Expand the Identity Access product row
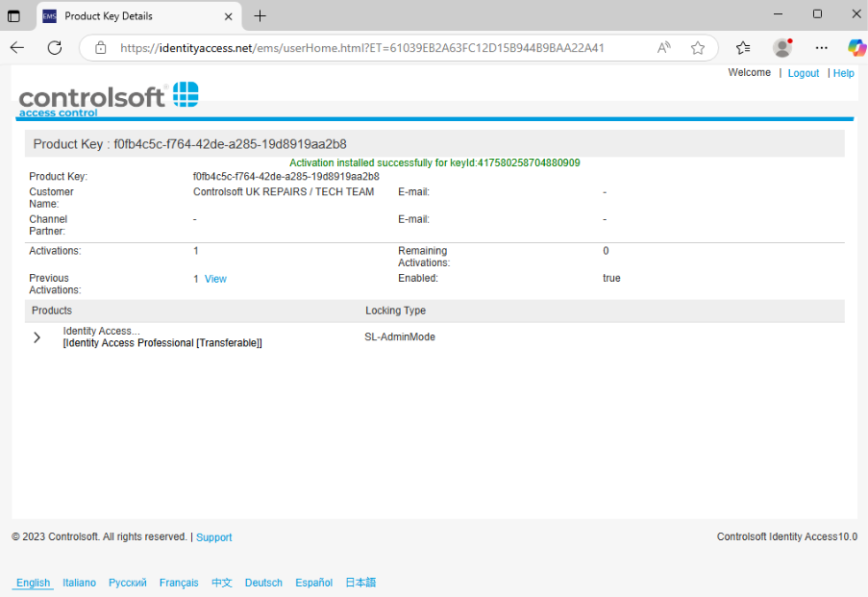The height and width of the screenshot is (597, 868). [37, 337]
